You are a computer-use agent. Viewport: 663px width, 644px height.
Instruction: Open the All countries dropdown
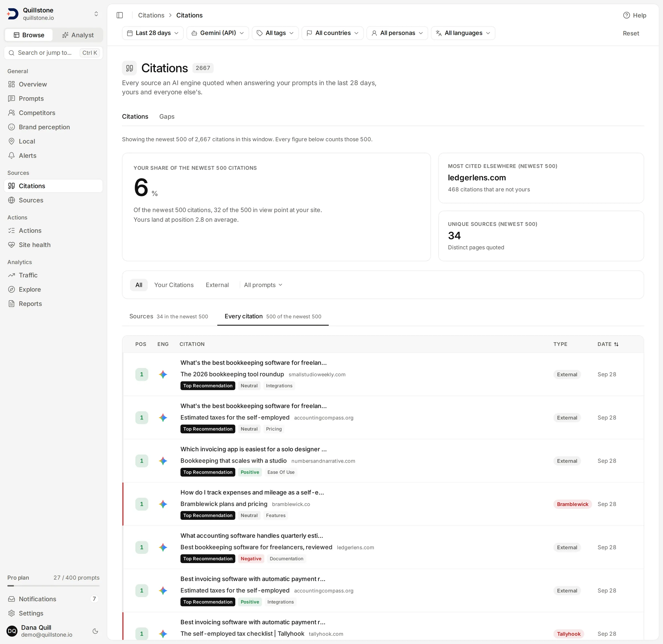tap(332, 33)
